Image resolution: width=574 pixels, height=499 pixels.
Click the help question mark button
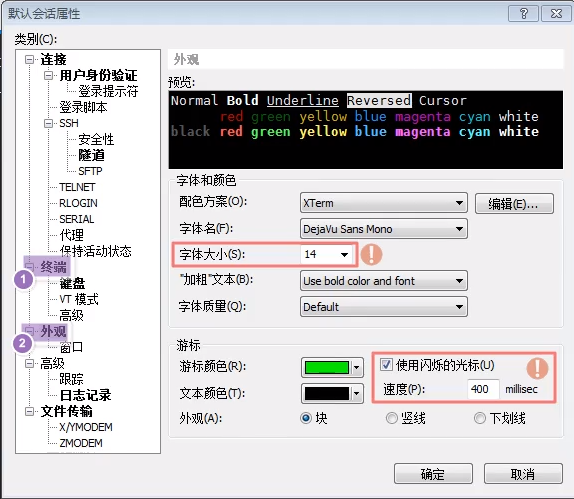(x=523, y=14)
